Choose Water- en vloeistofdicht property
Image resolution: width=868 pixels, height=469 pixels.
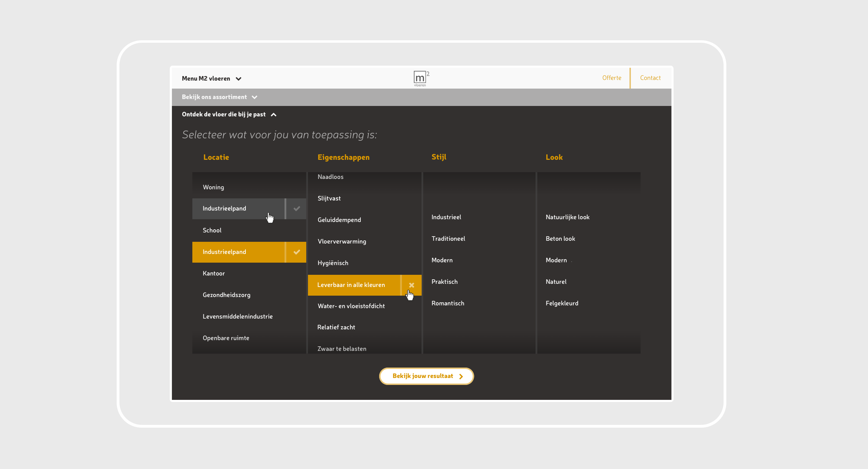351,306
